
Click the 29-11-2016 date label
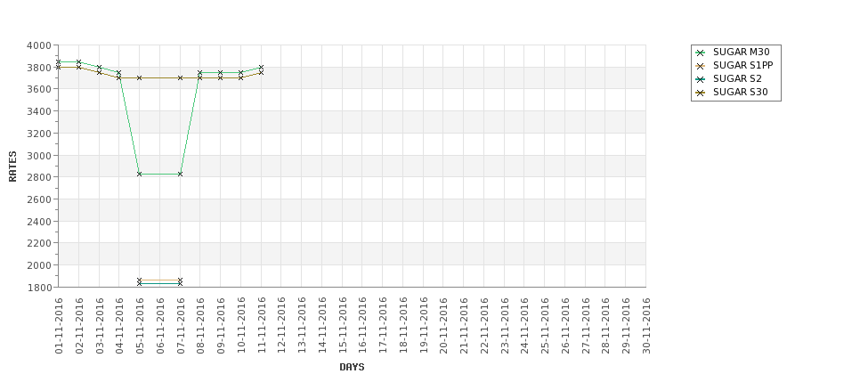[626, 326]
